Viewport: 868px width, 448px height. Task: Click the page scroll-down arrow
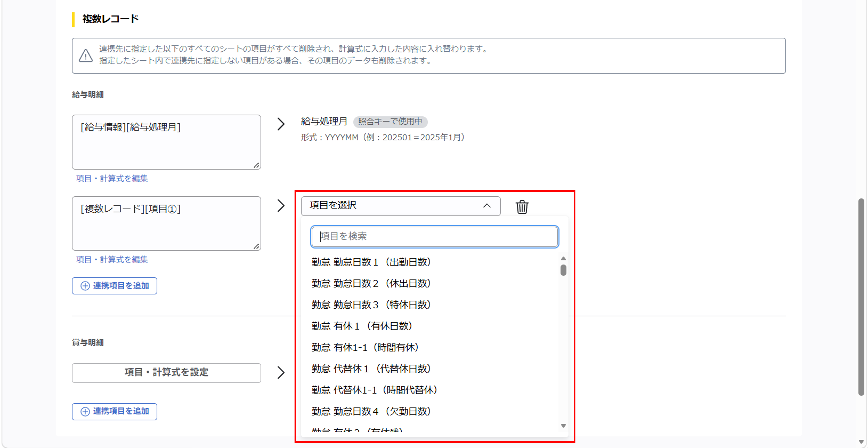click(x=861, y=442)
